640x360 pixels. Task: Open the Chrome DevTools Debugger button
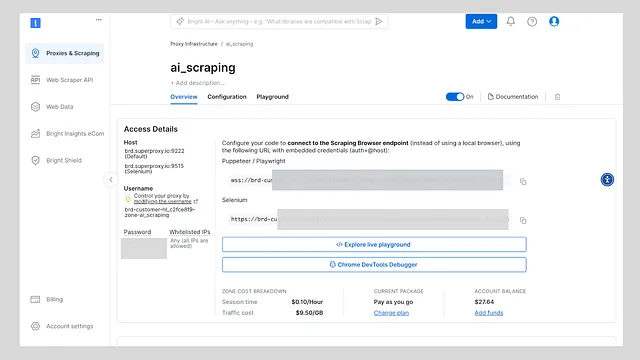(x=374, y=264)
